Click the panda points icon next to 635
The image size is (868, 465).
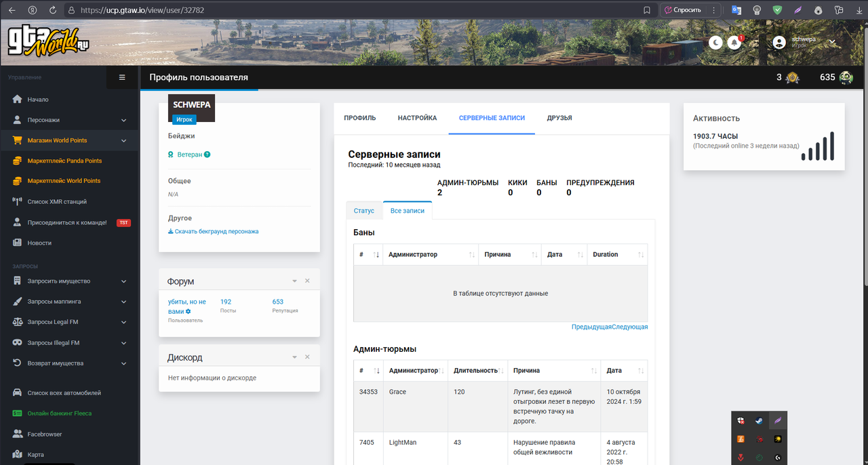pyautogui.click(x=846, y=78)
